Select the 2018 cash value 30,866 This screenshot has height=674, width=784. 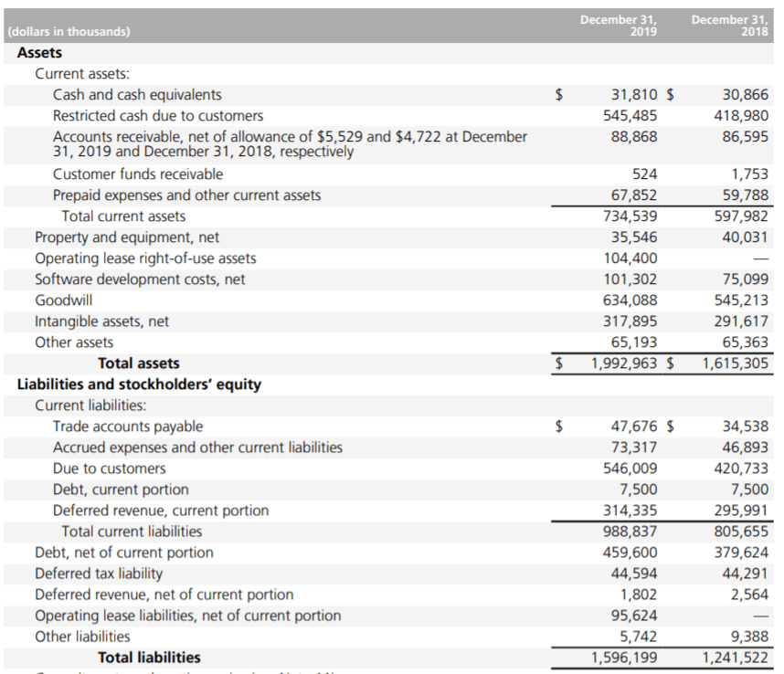[x=745, y=94]
